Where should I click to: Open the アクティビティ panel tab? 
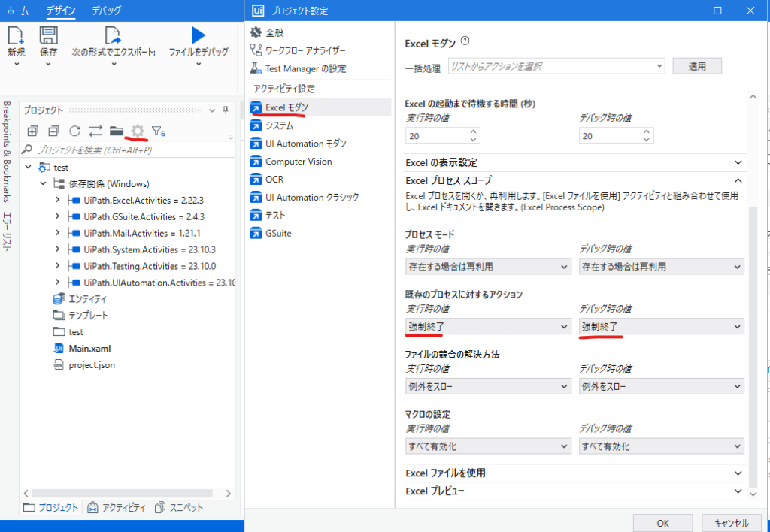tap(117, 507)
